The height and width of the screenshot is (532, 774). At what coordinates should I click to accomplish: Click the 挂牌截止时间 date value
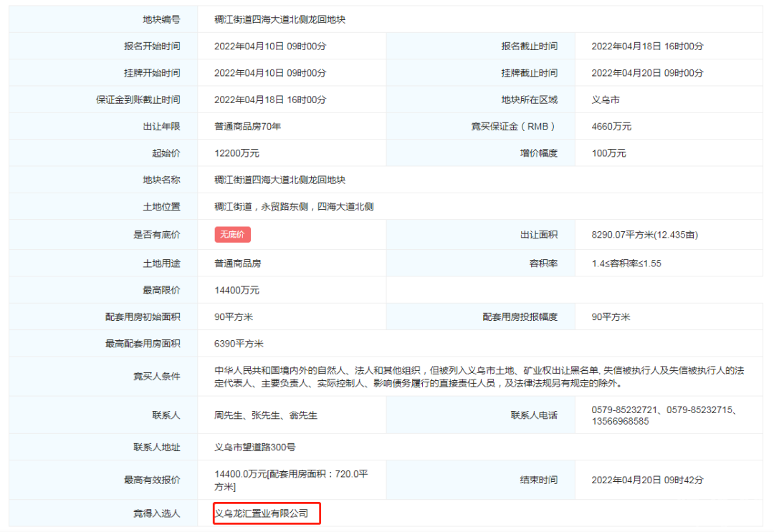click(647, 73)
